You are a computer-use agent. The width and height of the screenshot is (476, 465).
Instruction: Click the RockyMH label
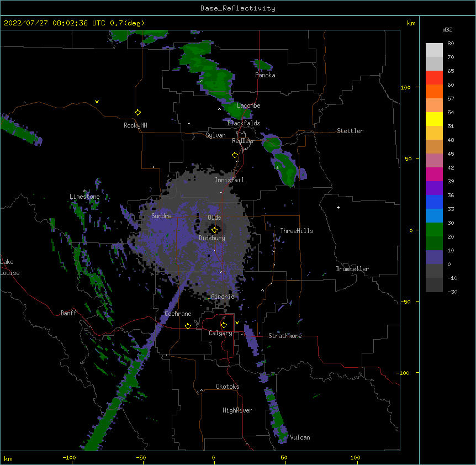135,125
